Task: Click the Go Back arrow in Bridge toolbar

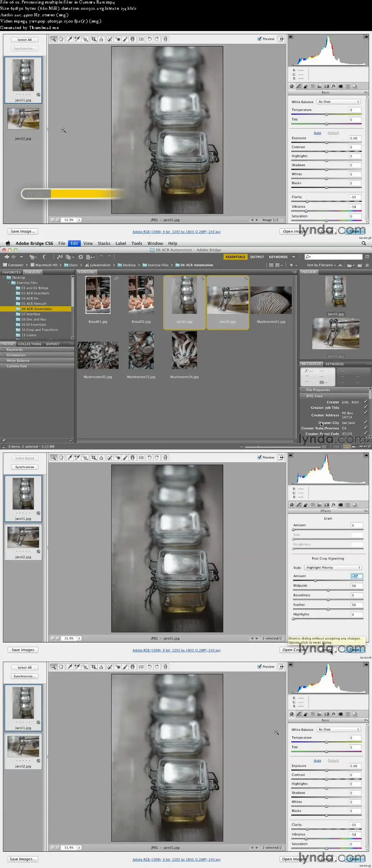Action: (7, 257)
